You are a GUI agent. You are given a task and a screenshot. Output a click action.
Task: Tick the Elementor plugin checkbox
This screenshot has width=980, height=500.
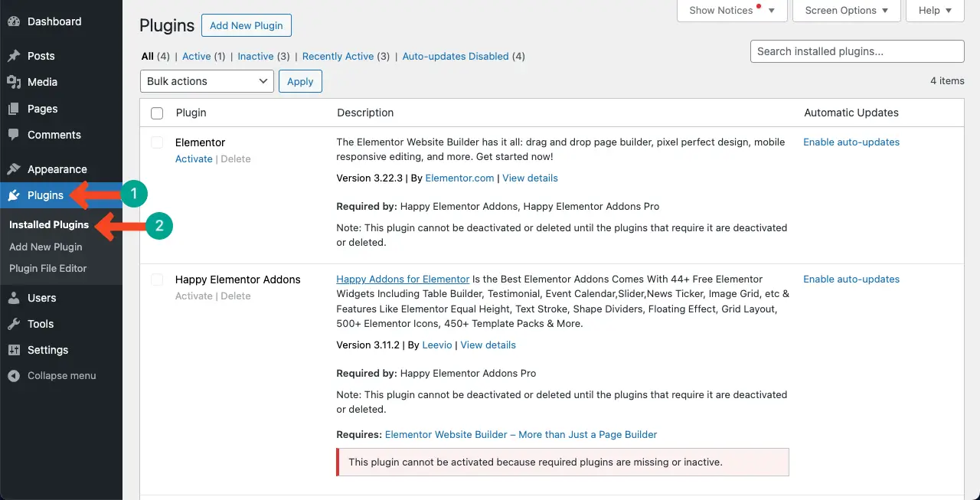[157, 142]
